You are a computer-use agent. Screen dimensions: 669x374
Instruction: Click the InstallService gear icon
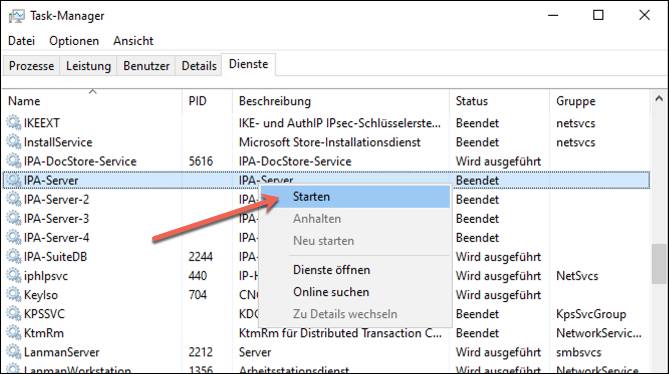[14, 142]
